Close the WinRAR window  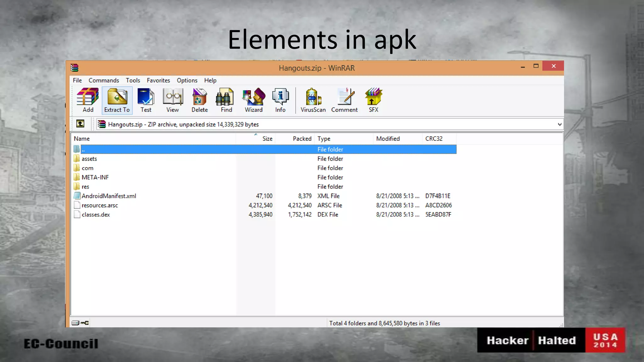(553, 66)
